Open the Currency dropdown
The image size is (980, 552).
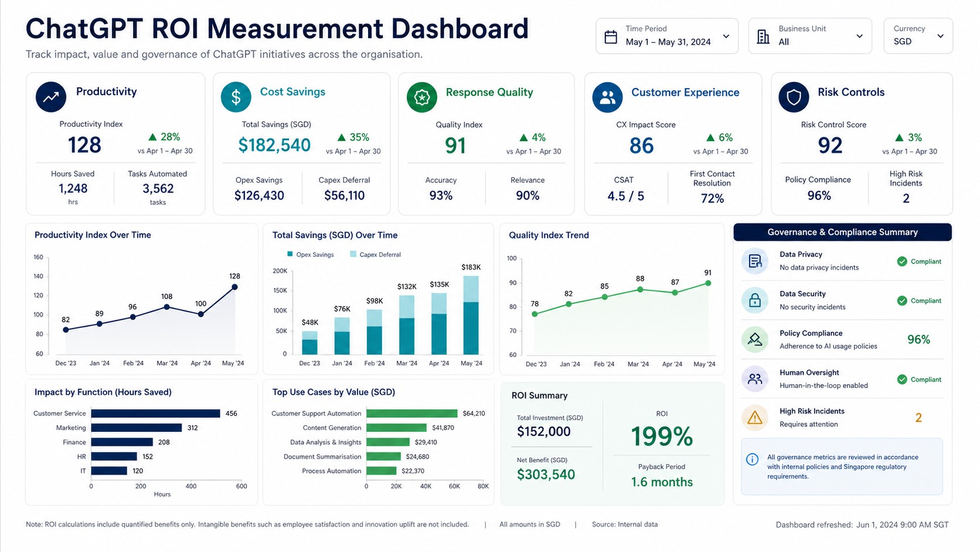tap(918, 36)
